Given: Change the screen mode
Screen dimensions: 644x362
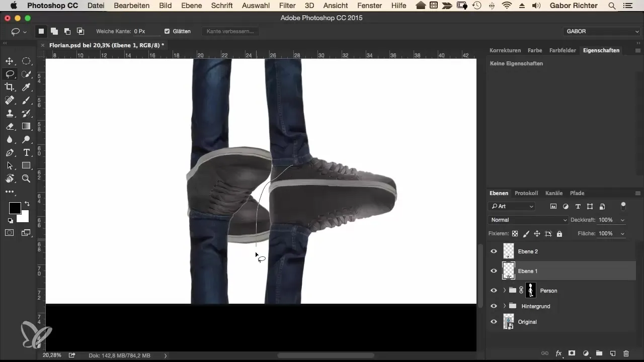Looking at the screenshot, I should pos(26,232).
